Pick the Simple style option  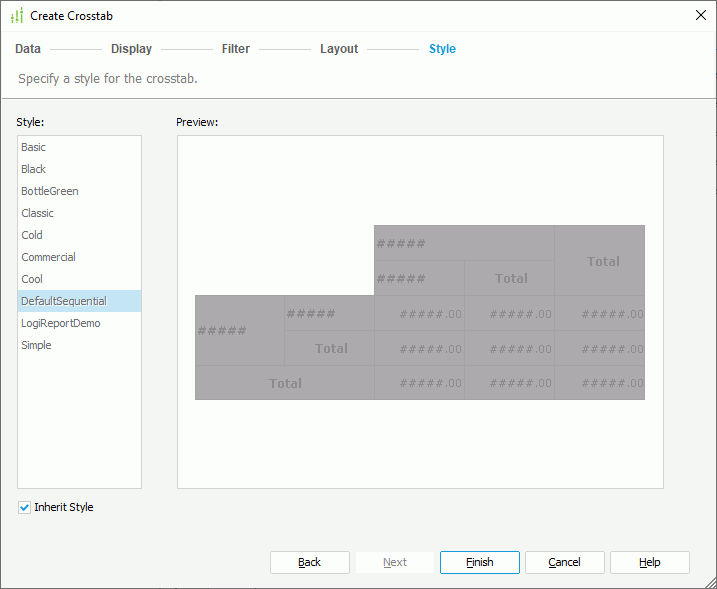[x=36, y=345]
